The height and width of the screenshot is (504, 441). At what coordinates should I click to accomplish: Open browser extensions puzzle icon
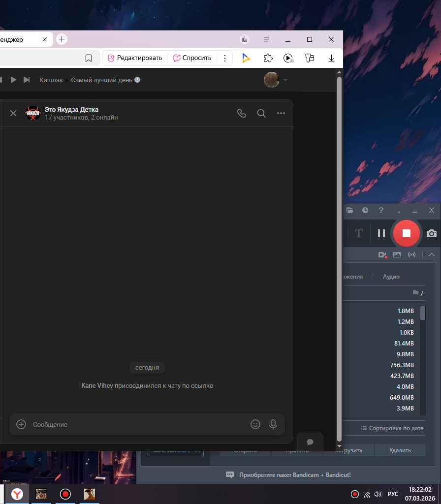268,58
